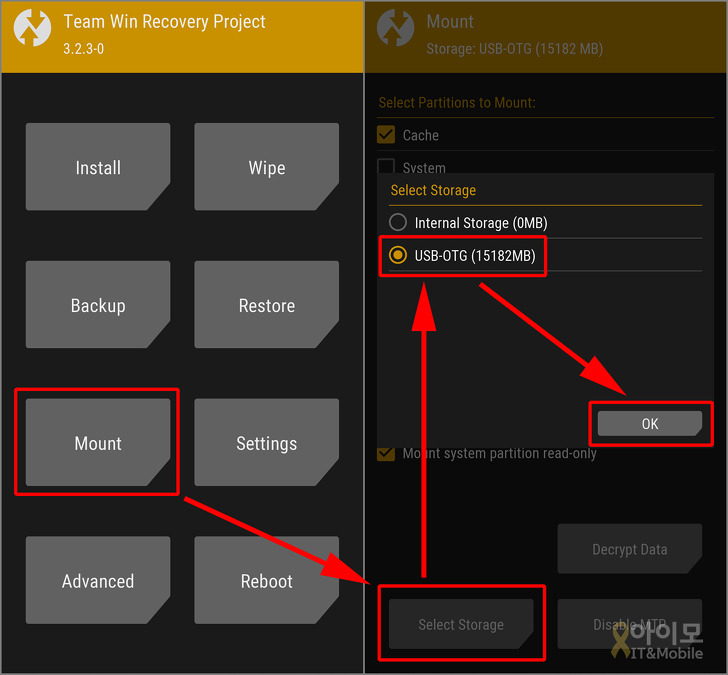Tap the Mount button
Screen dimensions: 728x675
pyautogui.click(x=98, y=442)
